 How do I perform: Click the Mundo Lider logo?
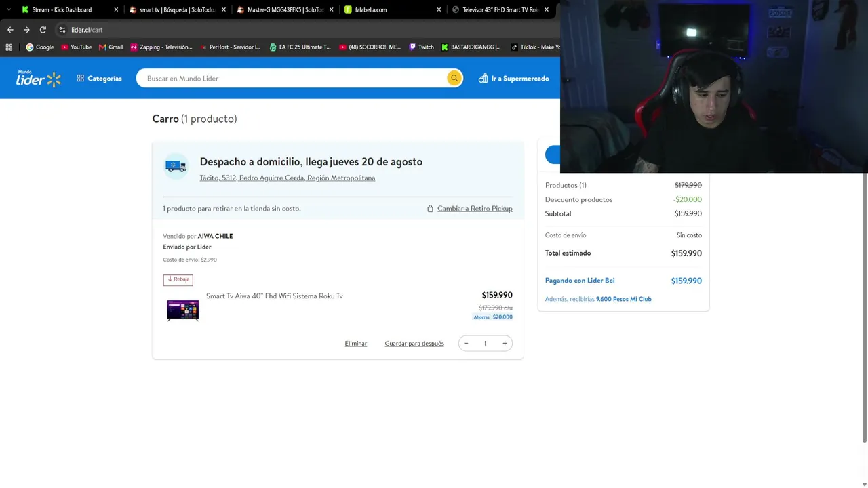tap(39, 78)
